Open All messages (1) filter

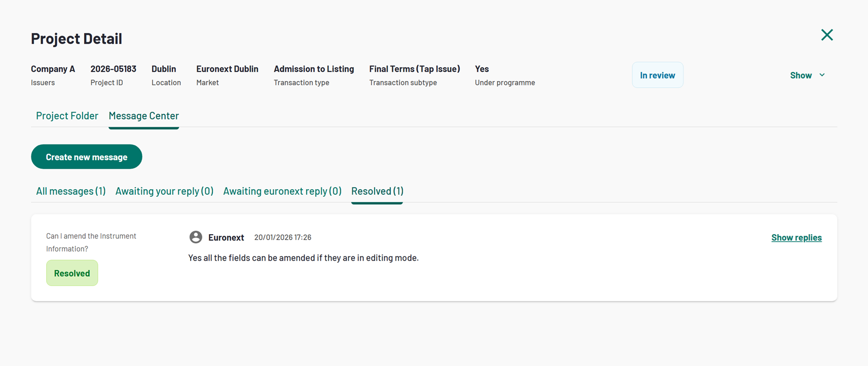click(70, 191)
